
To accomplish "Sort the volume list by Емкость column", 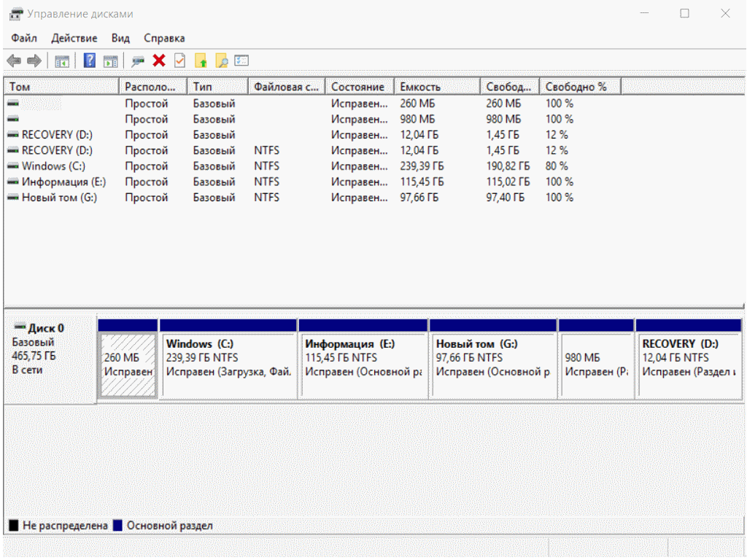I will [436, 87].
